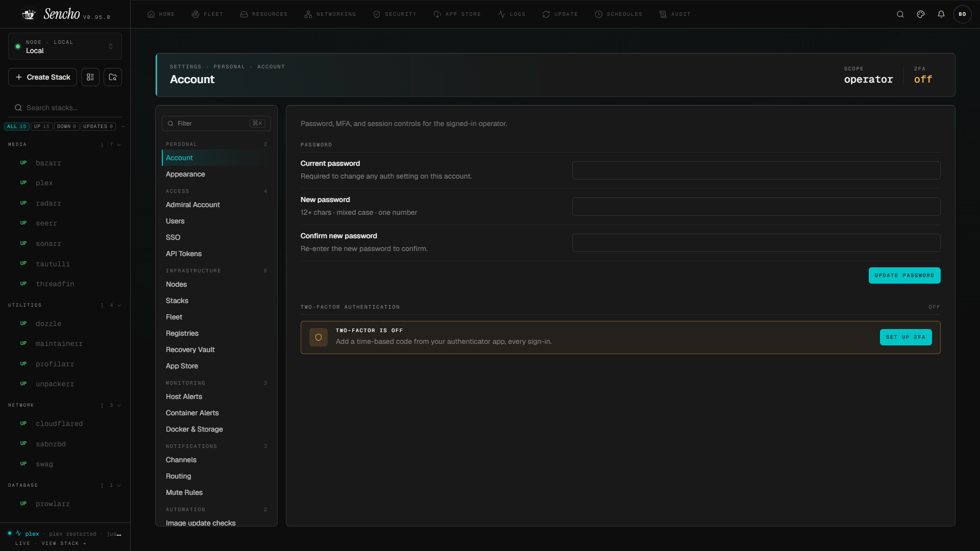The image size is (980, 551).
Task: Open Networking in top navigation
Action: pos(330,14)
